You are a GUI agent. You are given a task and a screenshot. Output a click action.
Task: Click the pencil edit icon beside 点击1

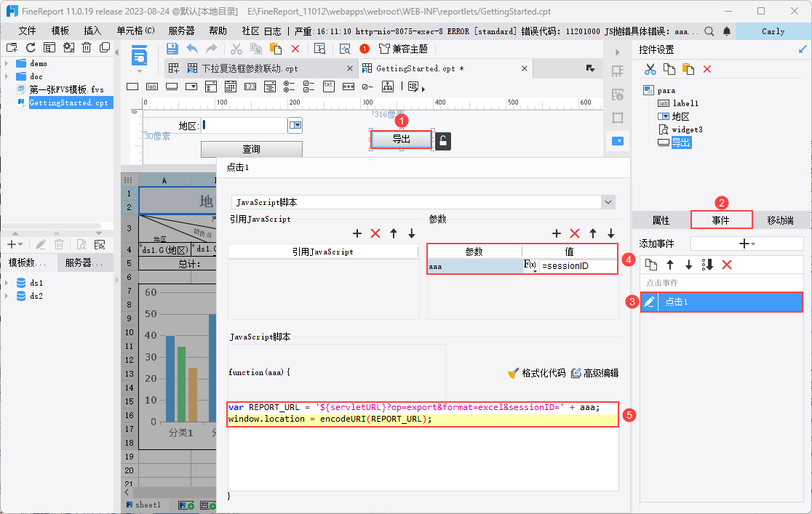coord(649,302)
